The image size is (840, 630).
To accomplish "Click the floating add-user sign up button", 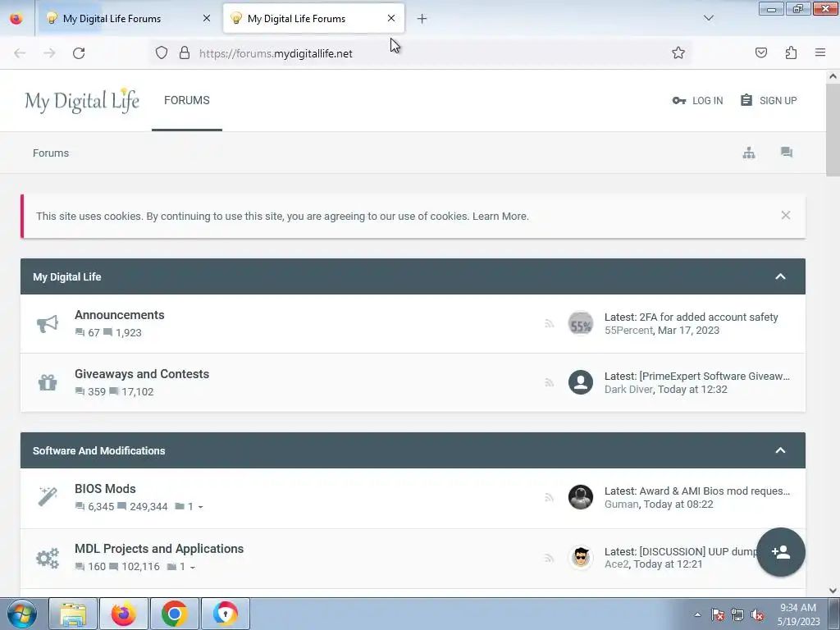I will pyautogui.click(x=781, y=552).
